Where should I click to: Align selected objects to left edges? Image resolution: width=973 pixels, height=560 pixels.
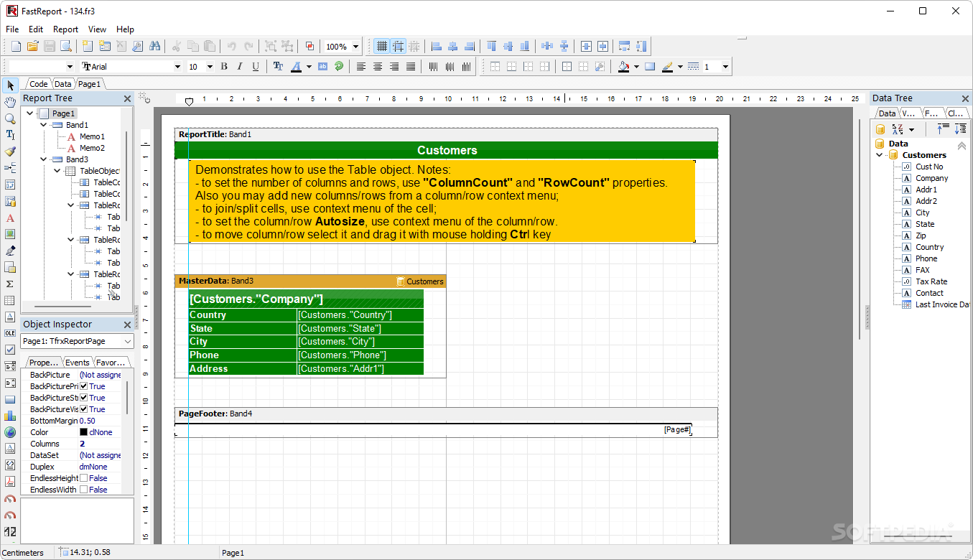pos(437,46)
